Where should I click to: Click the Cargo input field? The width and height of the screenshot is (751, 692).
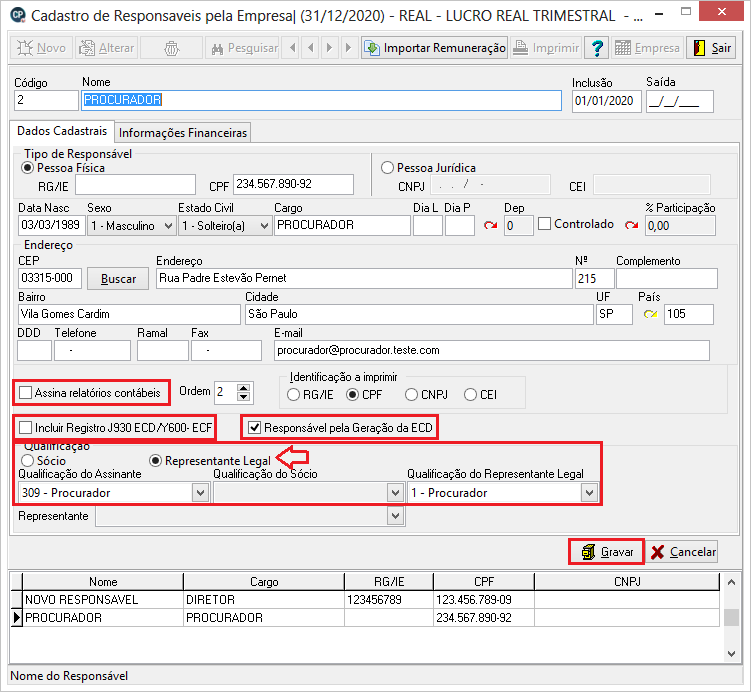point(342,225)
